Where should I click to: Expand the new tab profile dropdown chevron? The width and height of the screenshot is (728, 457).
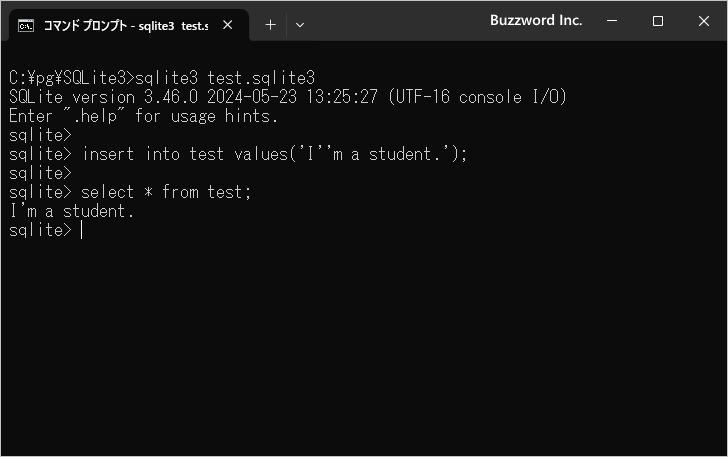coord(300,25)
